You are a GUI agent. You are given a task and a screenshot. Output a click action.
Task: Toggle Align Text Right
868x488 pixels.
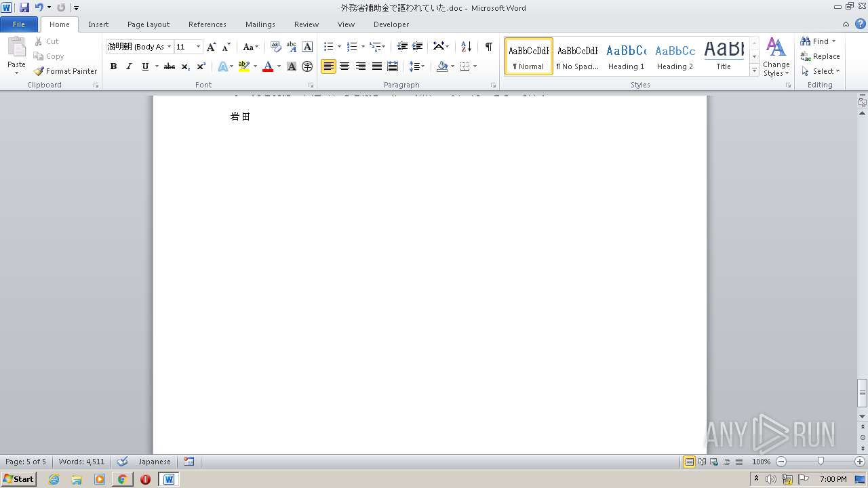pos(361,66)
